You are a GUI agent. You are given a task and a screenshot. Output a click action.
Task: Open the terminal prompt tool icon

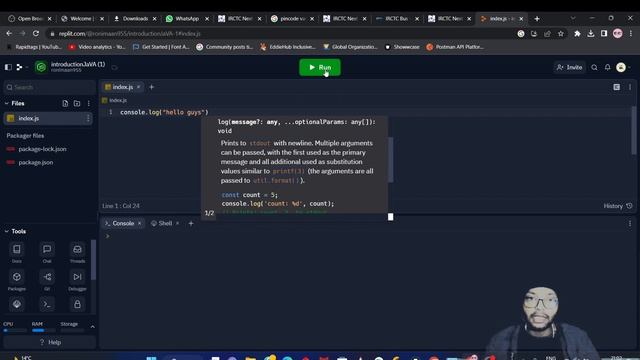click(x=47, y=304)
